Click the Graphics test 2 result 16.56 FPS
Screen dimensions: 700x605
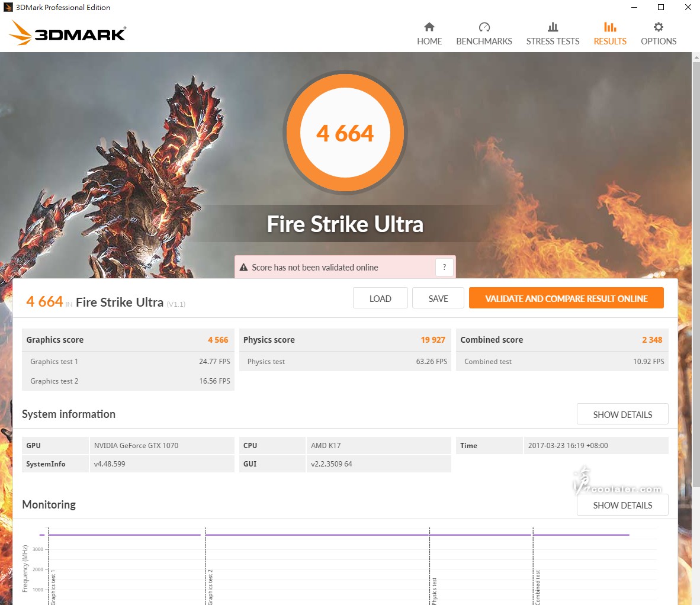coord(214,381)
